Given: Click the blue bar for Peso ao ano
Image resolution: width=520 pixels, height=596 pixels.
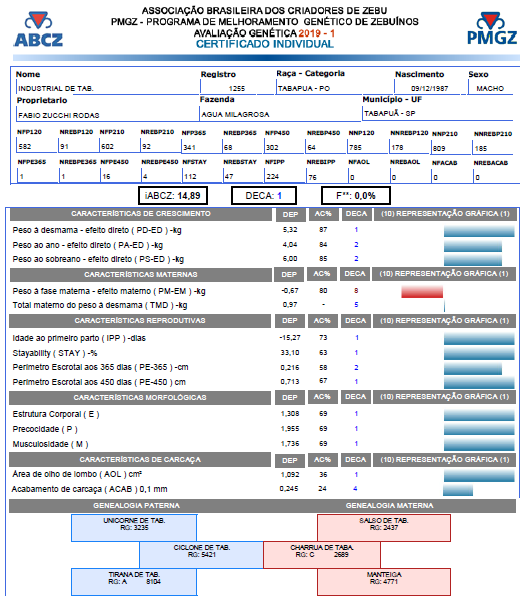Looking at the screenshot, I should point(473,246).
